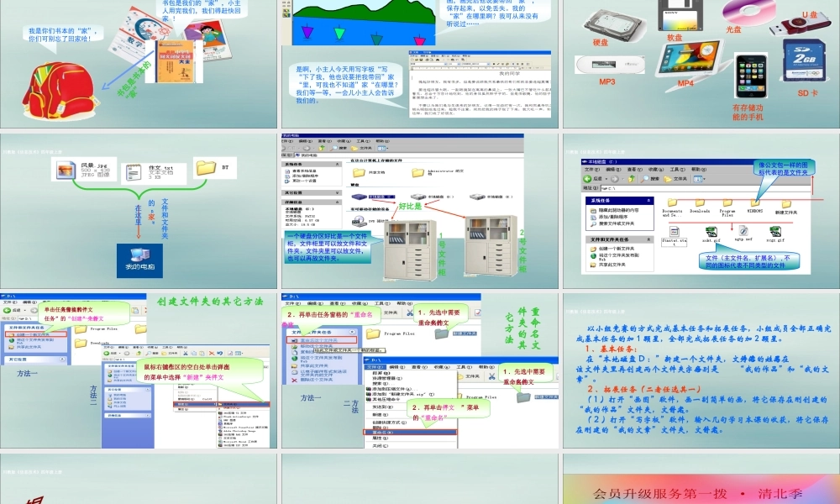
Task: Select the 作文.txt document icon
Action: tap(134, 172)
